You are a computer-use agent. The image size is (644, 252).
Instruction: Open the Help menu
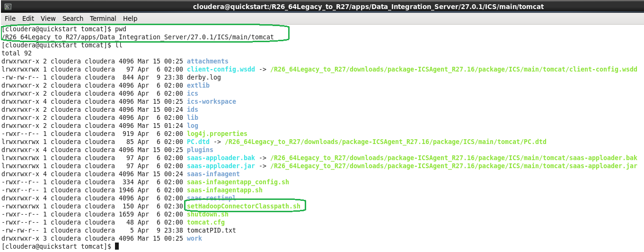(130, 18)
